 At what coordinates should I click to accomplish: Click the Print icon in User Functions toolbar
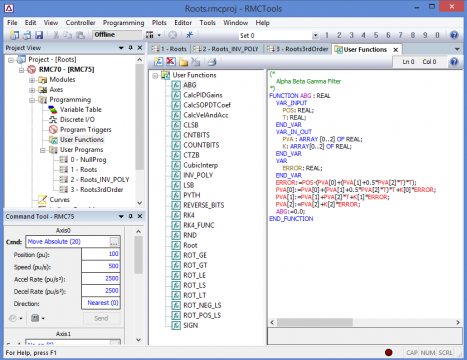click(x=212, y=62)
